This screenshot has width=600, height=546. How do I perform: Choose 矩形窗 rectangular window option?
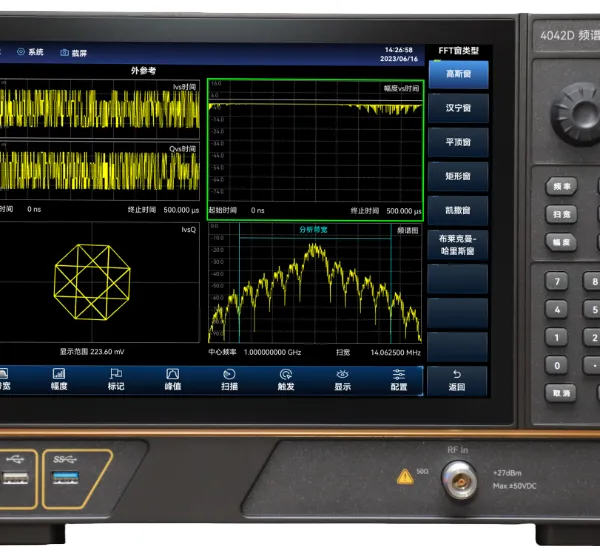pyautogui.click(x=458, y=176)
